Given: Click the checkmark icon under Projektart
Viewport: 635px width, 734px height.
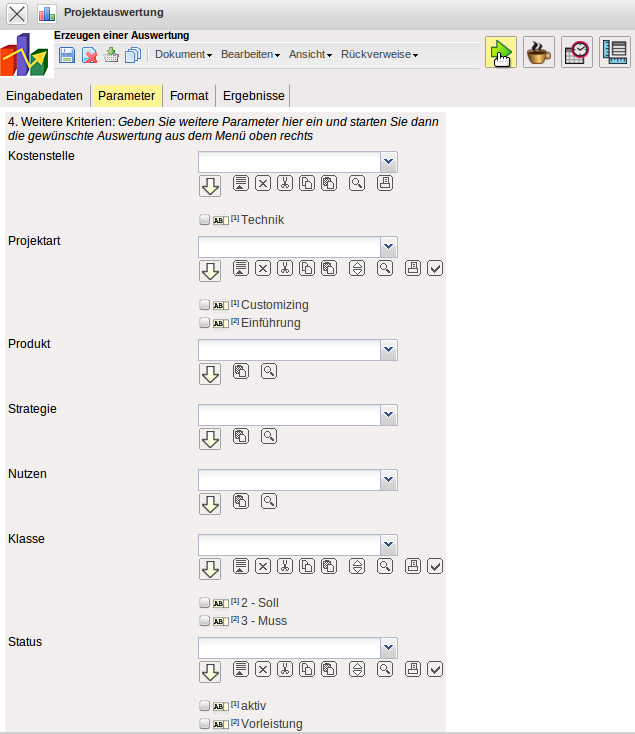Looking at the screenshot, I should [x=434, y=268].
